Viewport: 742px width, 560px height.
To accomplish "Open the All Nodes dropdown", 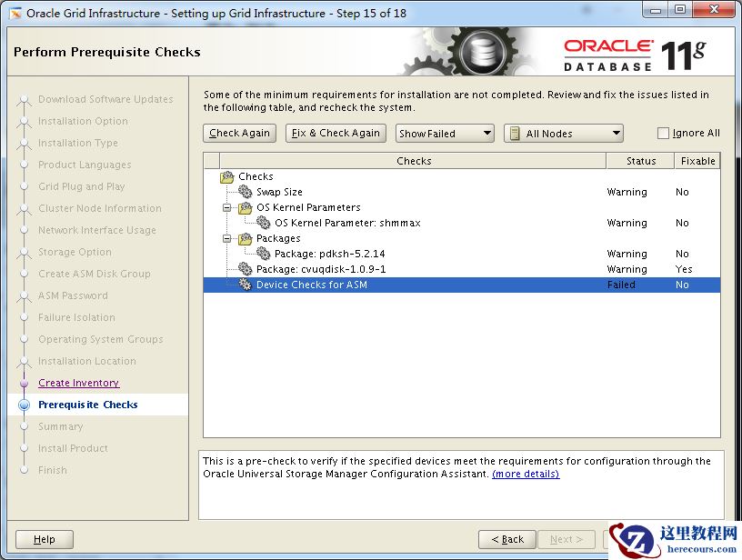I will click(564, 134).
